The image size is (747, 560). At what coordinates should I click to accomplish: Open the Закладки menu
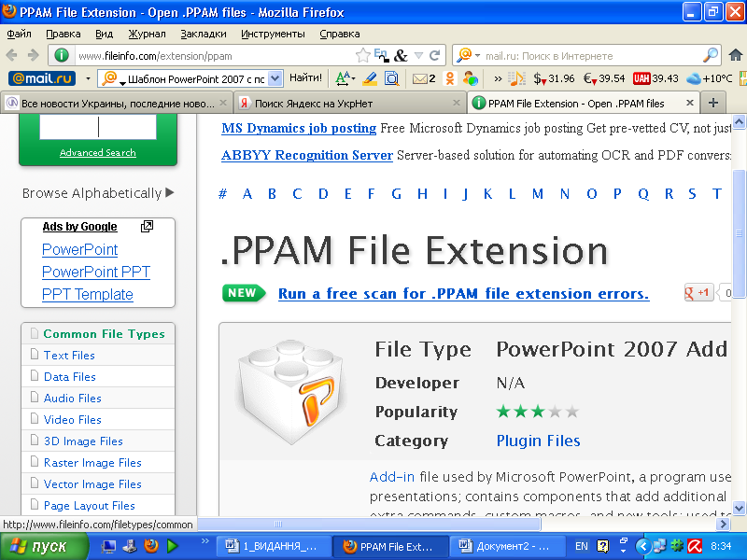(204, 34)
